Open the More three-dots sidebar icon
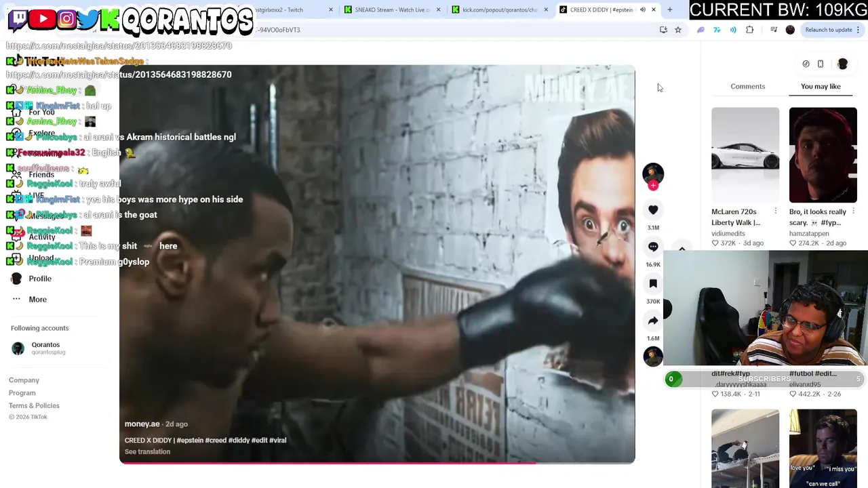The height and width of the screenshot is (488, 868). tap(16, 299)
